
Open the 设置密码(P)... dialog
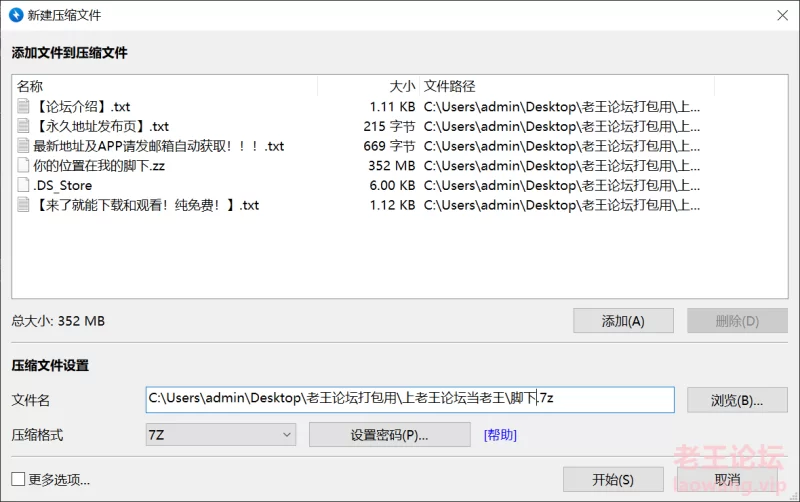click(x=389, y=435)
